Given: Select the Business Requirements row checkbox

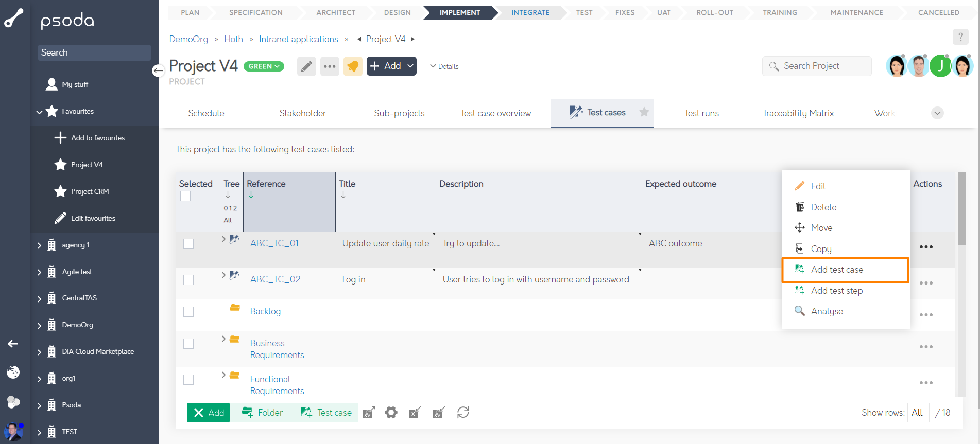Looking at the screenshot, I should point(188,344).
